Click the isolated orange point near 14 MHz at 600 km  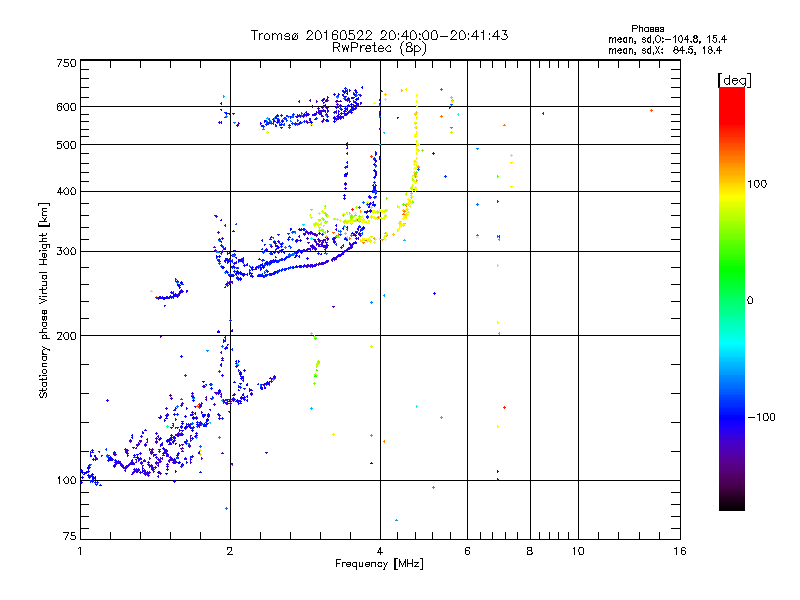(652, 110)
